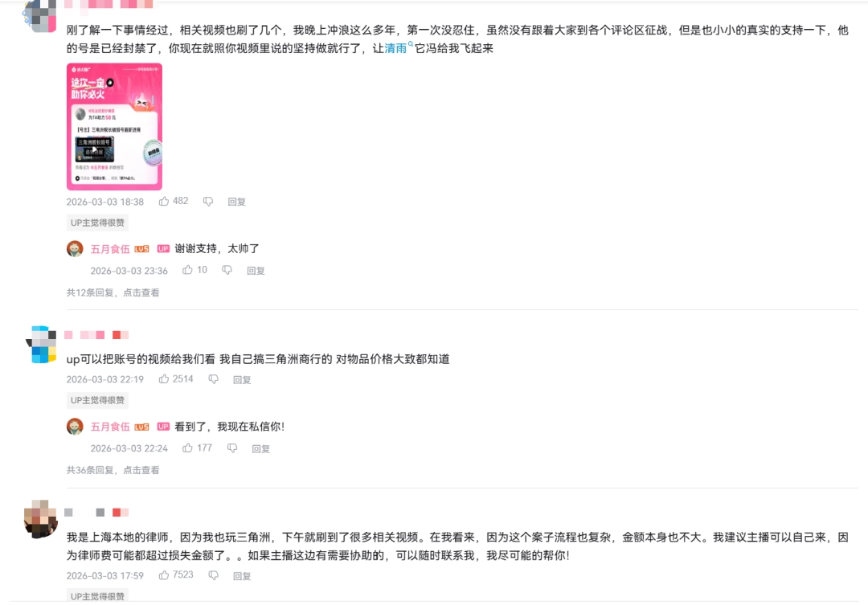Dislike the comment posted 2026-03-03 18:38
This screenshot has width=868, height=605.
(x=208, y=202)
